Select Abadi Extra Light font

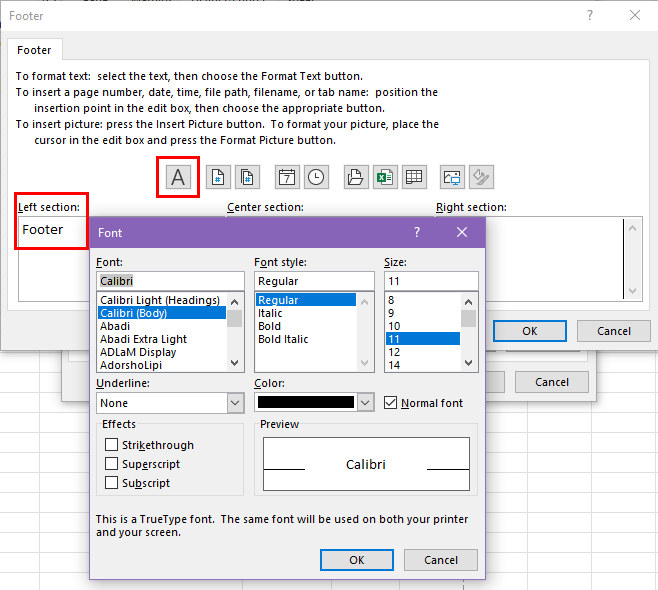(162, 339)
